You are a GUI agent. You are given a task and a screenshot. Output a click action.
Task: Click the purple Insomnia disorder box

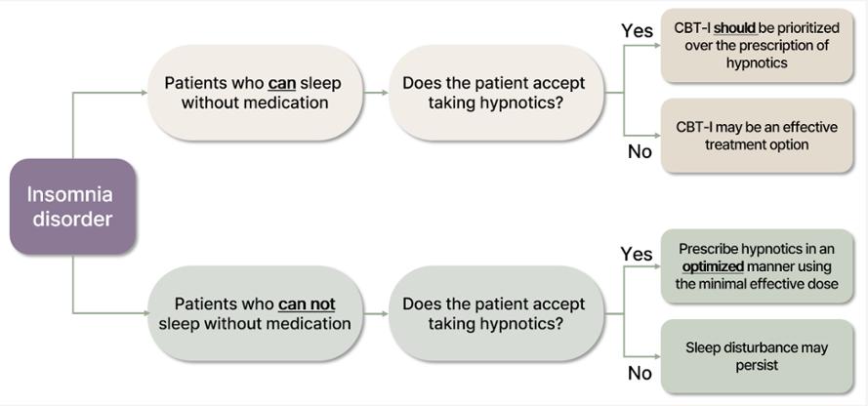[x=72, y=207]
